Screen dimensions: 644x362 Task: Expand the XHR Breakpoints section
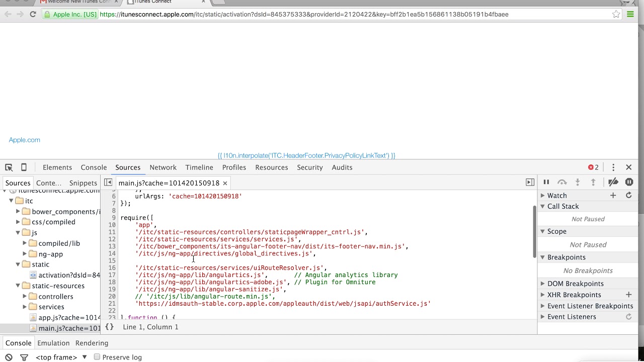(542, 295)
